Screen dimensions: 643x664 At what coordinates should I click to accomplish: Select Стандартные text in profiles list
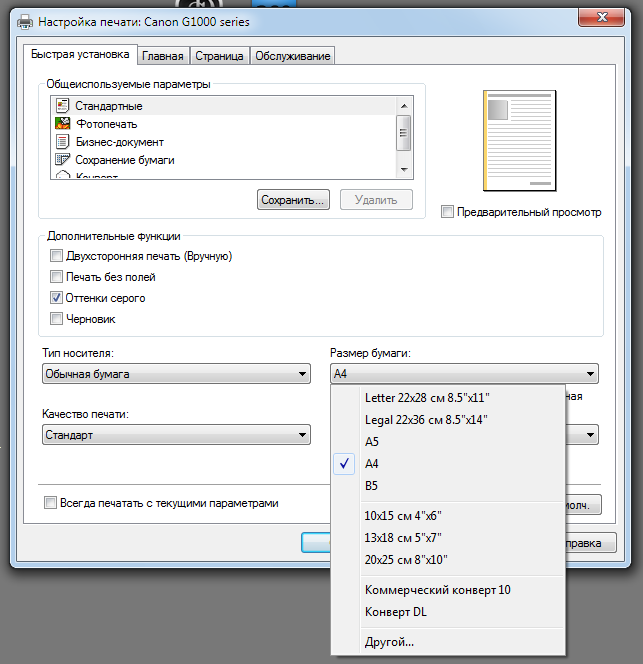tap(109, 106)
